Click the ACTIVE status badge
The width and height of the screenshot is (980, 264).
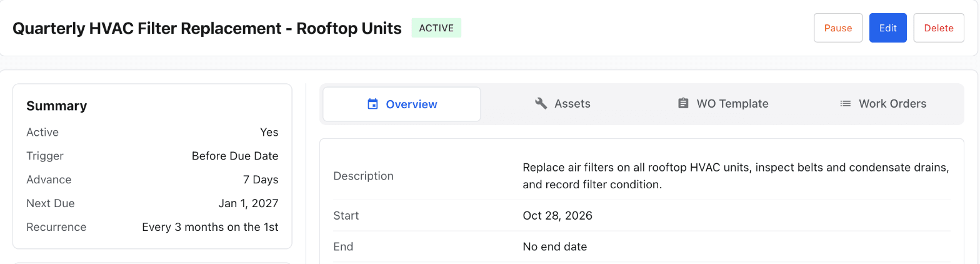436,28
